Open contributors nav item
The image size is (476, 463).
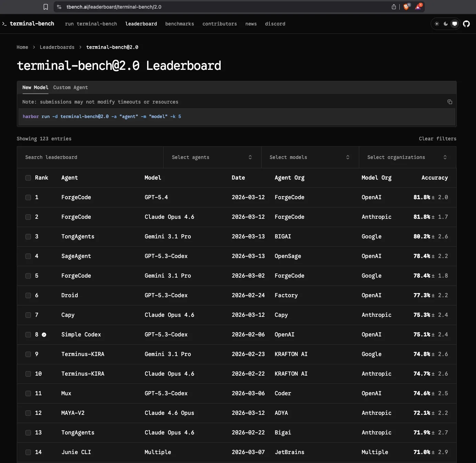tap(220, 24)
